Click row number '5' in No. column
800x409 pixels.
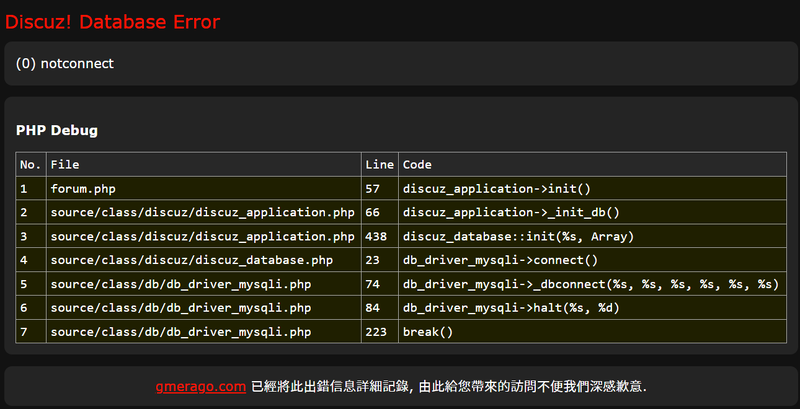click(x=31, y=284)
